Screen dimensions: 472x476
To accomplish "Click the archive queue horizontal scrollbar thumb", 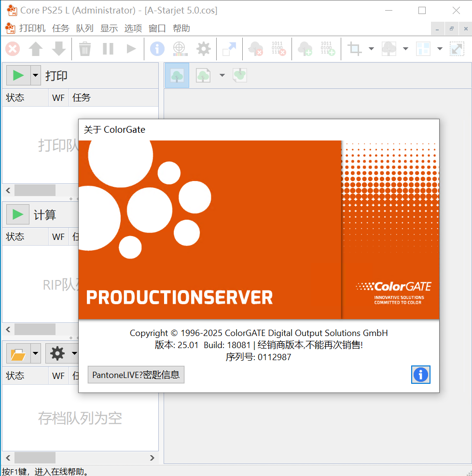I will click(35, 458).
